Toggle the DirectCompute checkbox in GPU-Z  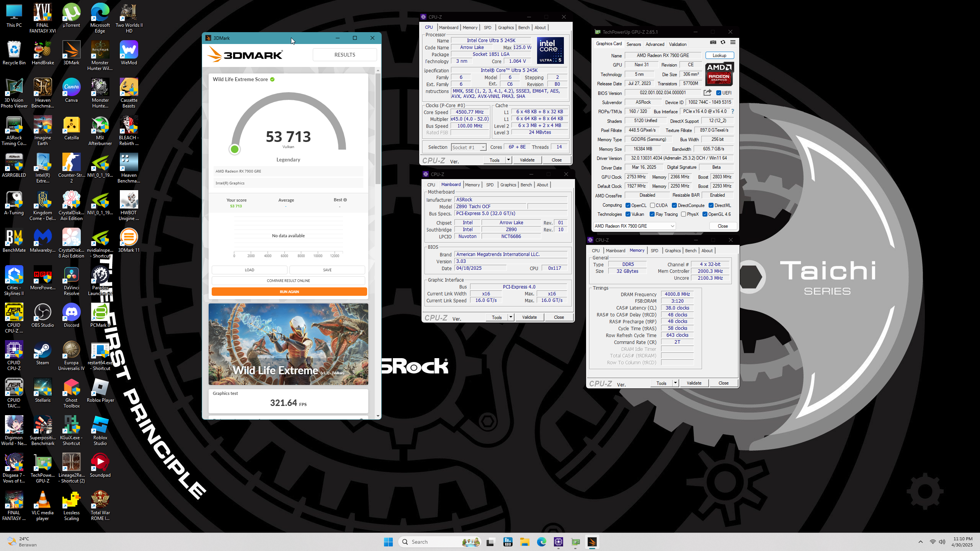(674, 205)
